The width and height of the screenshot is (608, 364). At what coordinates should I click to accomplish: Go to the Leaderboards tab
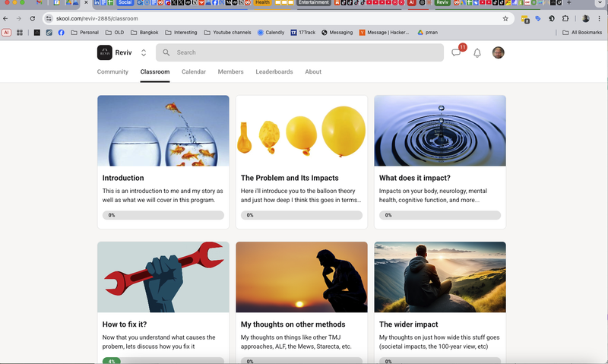pyautogui.click(x=274, y=72)
